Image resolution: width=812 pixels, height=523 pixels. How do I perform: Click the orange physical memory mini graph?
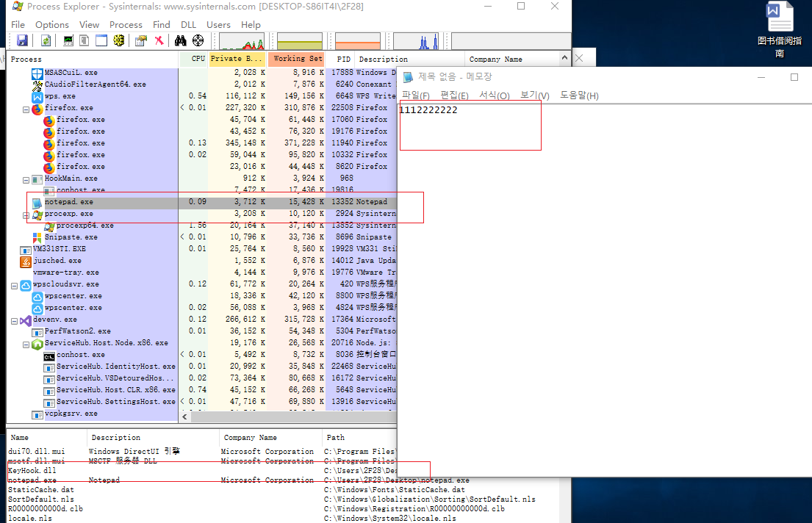click(358, 41)
